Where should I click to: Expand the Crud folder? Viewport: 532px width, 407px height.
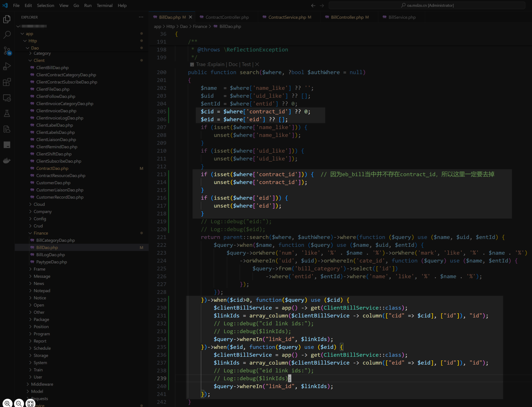[x=30, y=226]
